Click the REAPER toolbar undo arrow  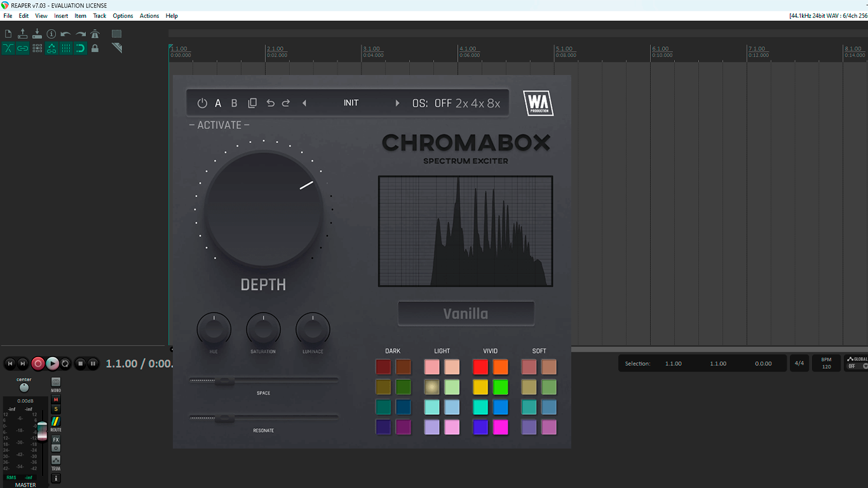66,34
